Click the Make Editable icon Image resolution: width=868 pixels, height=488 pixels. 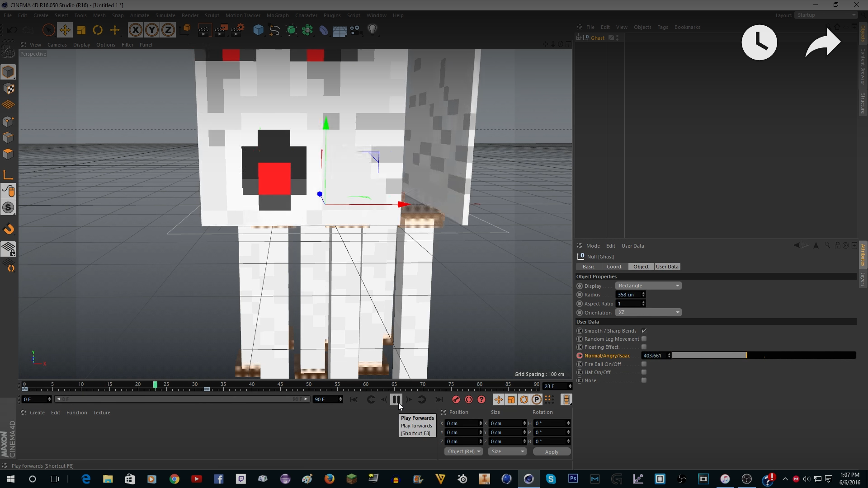click(8, 52)
